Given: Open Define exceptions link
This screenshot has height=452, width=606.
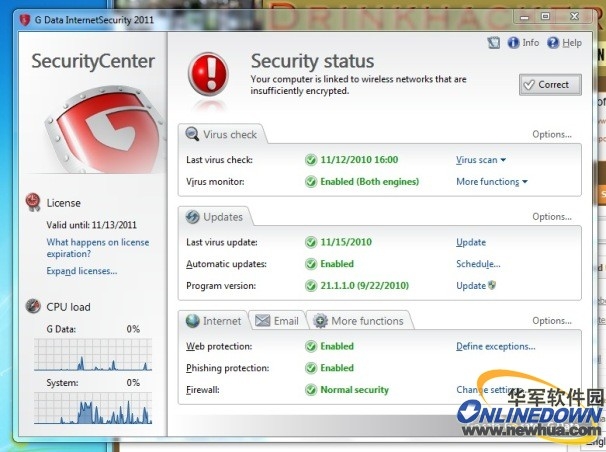Looking at the screenshot, I should tap(495, 346).
